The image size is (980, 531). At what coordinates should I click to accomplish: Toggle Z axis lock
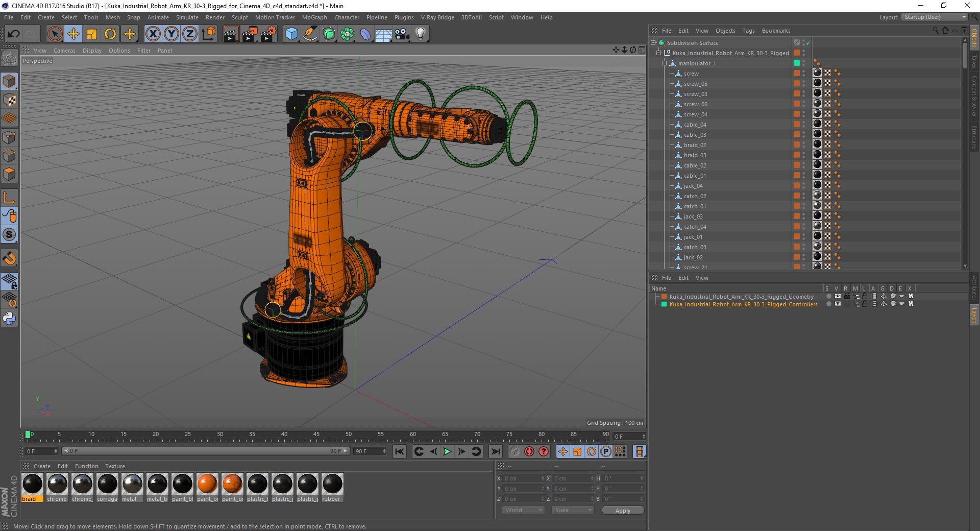click(x=189, y=34)
